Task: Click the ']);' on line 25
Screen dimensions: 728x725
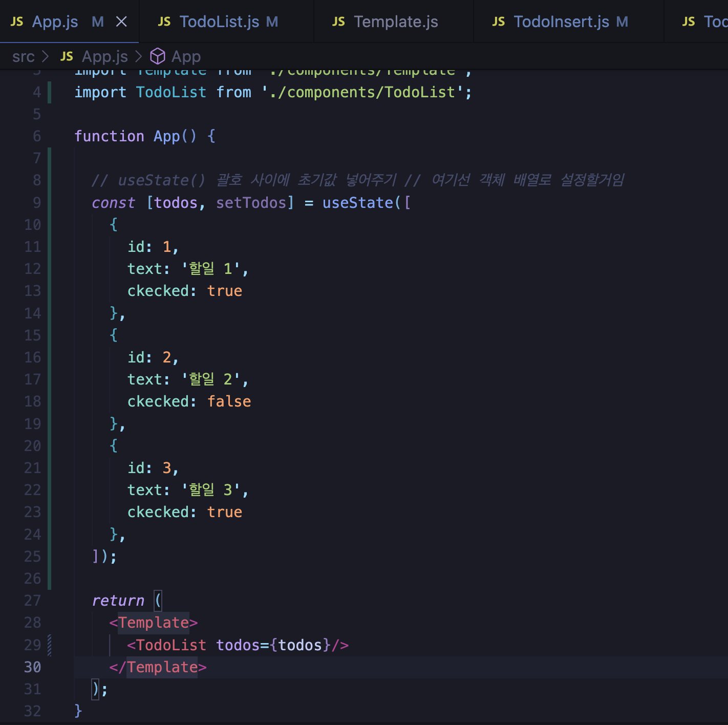Action: [x=105, y=557]
